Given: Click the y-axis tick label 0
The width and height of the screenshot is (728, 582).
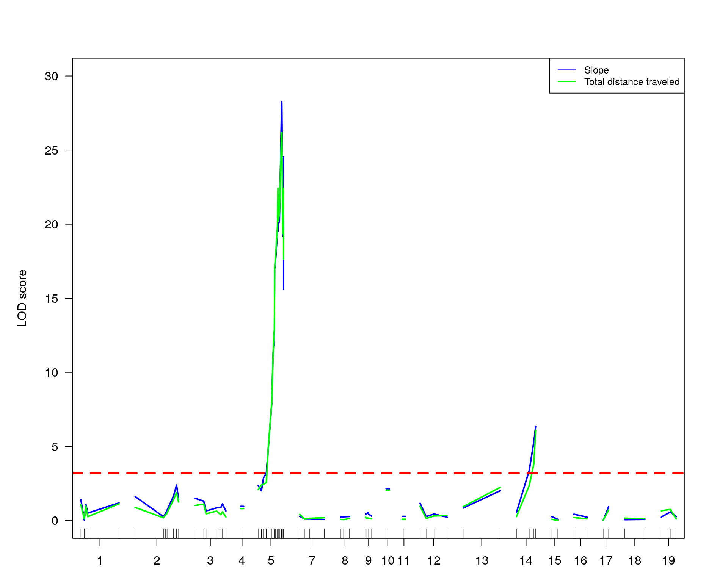Looking at the screenshot, I should tap(55, 521).
